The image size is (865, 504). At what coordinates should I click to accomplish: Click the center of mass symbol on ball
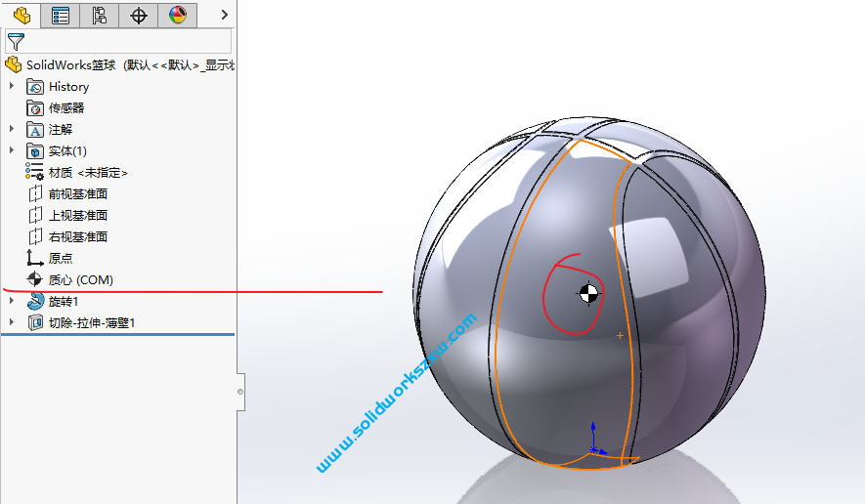(588, 294)
